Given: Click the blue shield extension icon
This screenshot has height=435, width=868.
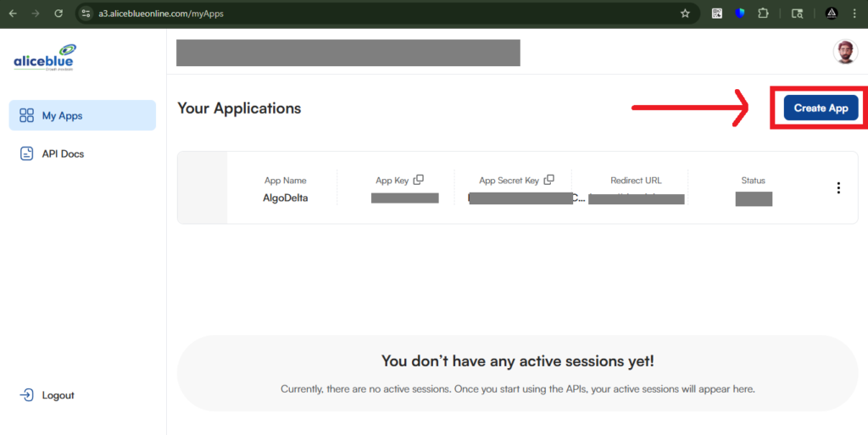Looking at the screenshot, I should click(x=740, y=14).
